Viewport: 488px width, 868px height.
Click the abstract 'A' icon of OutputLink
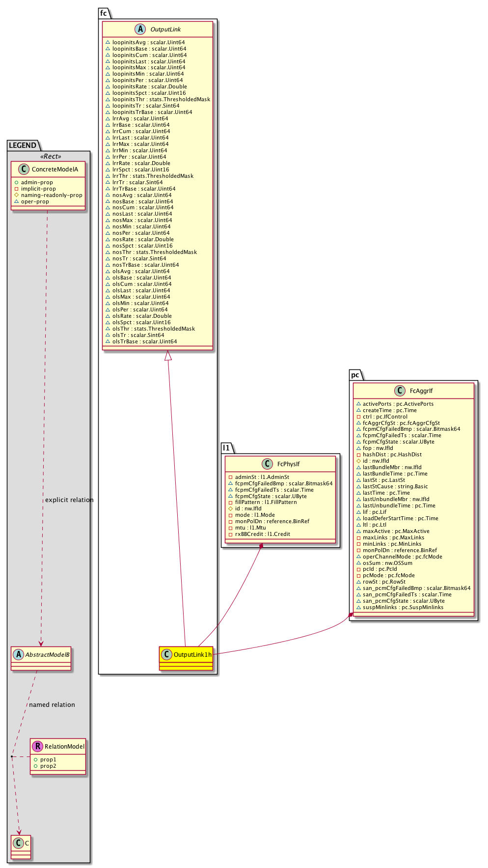[141, 29]
